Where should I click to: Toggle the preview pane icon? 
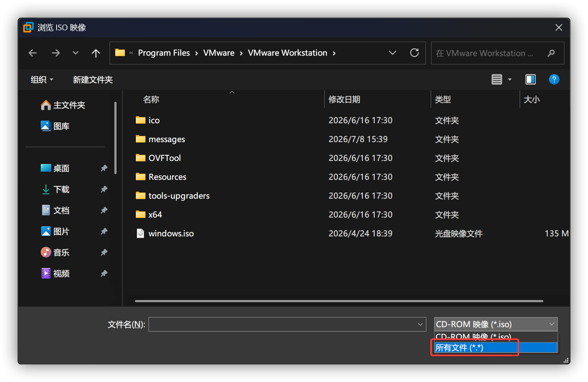point(531,79)
